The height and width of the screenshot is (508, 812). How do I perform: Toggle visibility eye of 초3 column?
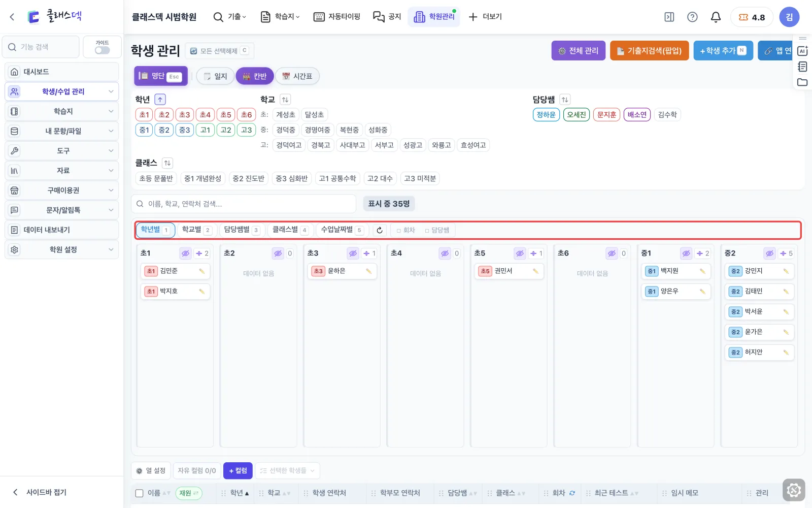(x=353, y=253)
